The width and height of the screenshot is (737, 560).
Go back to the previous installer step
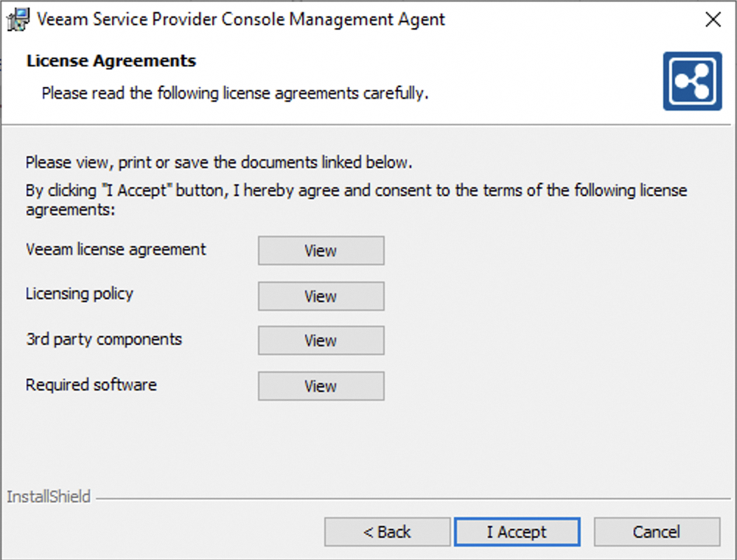pyautogui.click(x=387, y=531)
